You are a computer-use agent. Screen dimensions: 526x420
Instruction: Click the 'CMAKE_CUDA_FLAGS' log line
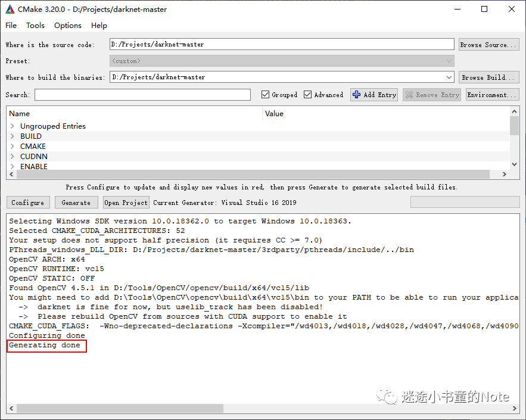click(264, 326)
